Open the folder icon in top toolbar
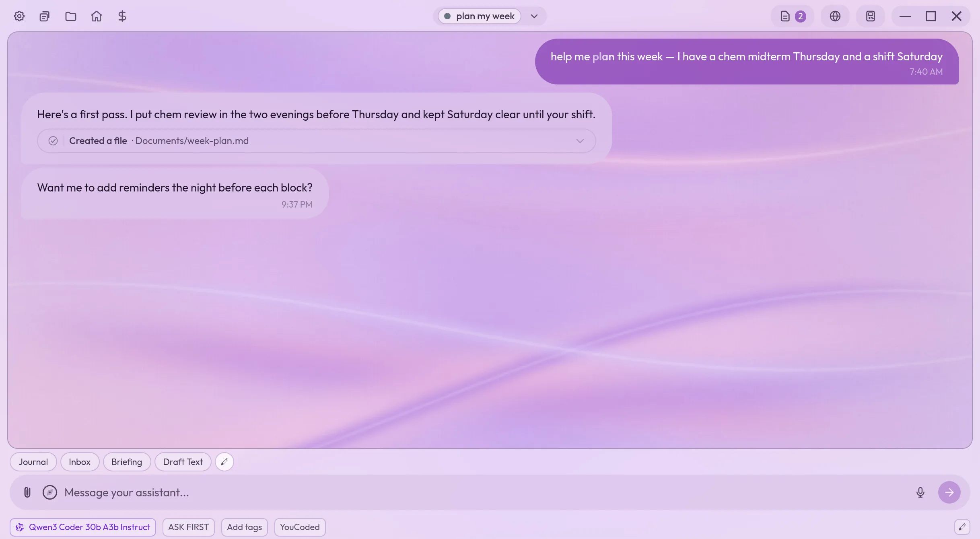The width and height of the screenshot is (980, 539). click(x=71, y=16)
